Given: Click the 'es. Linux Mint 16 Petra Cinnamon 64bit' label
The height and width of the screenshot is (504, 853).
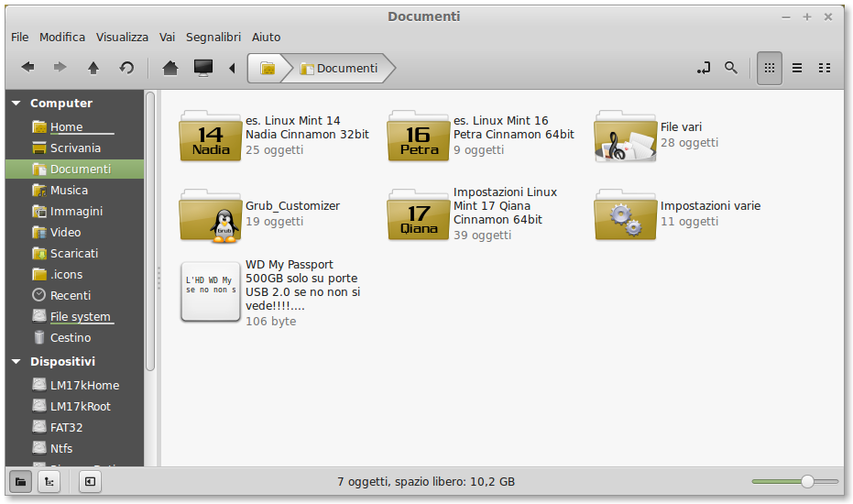Looking at the screenshot, I should coord(514,127).
